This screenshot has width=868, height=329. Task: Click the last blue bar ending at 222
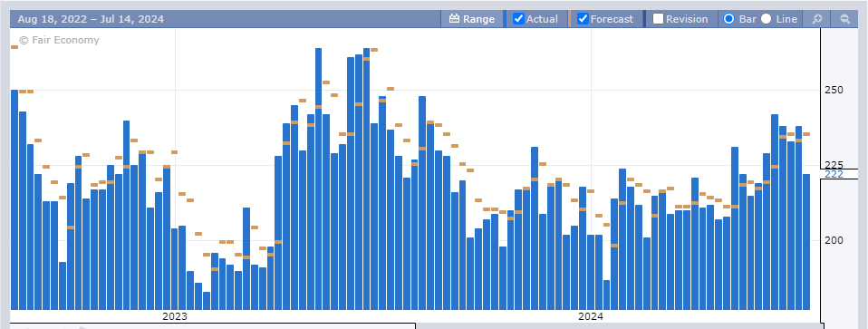click(x=806, y=242)
